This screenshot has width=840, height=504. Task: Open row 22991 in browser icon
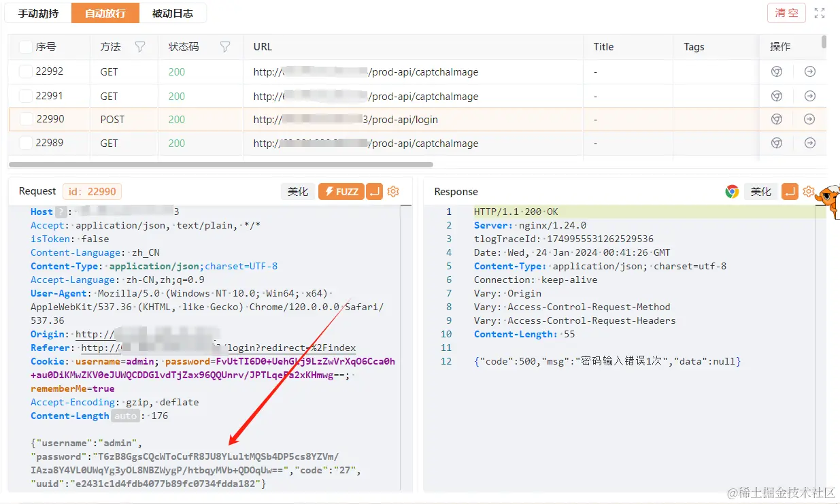tap(776, 96)
